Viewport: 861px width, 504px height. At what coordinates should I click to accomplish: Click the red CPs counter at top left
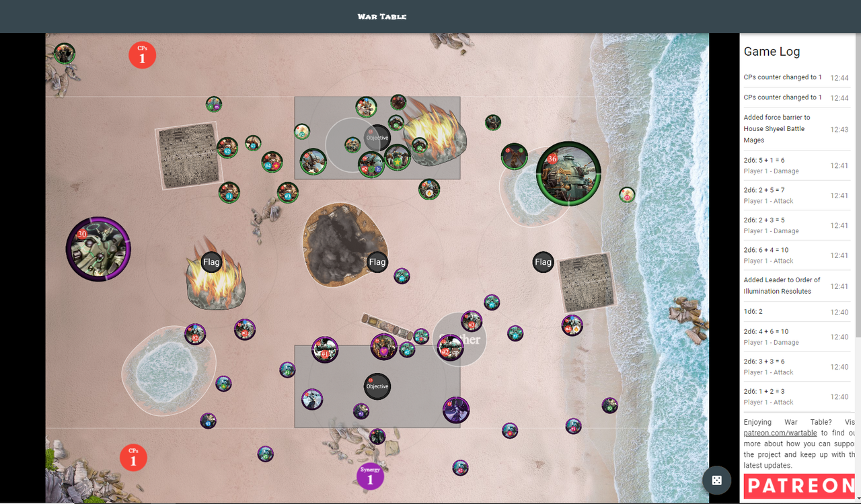point(142,55)
